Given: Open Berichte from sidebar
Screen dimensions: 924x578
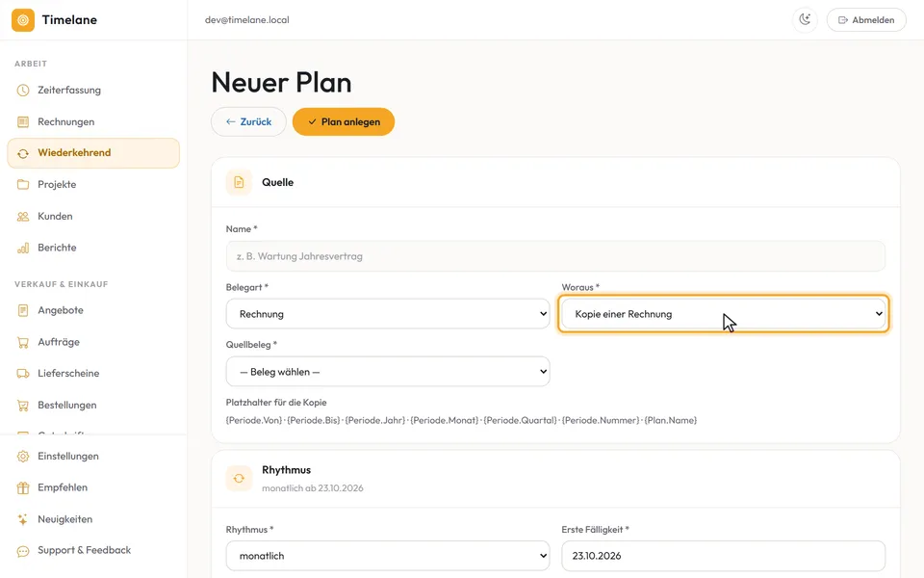Looking at the screenshot, I should tap(93, 248).
